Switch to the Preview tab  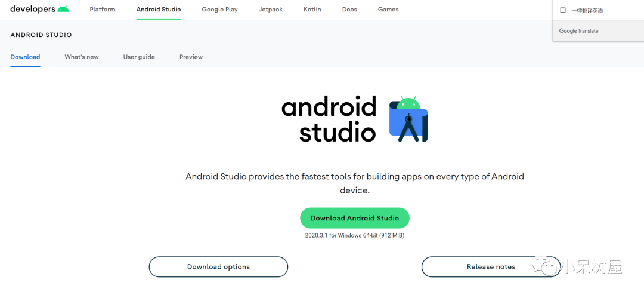click(191, 57)
